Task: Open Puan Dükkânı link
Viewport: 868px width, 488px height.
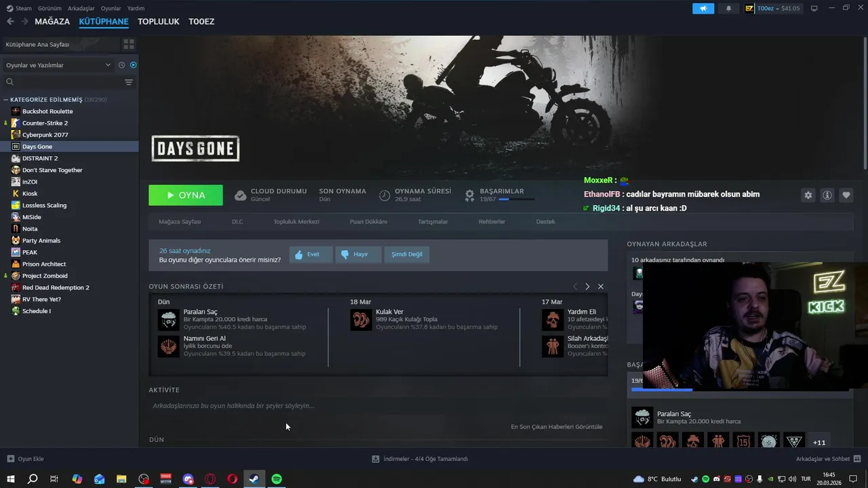Action: pyautogui.click(x=368, y=222)
